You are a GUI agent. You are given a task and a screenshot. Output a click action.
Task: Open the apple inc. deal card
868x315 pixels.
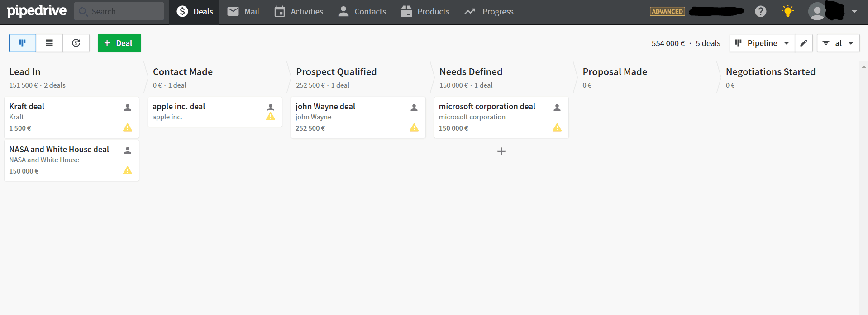point(215,112)
